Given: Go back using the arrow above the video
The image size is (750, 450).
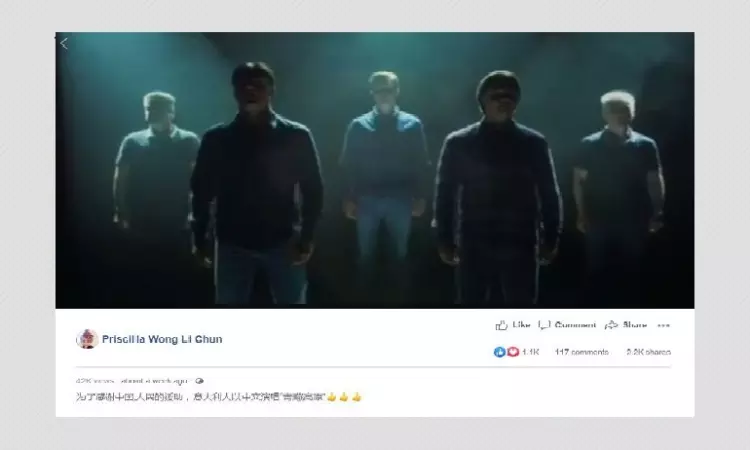Looking at the screenshot, I should pos(64,44).
